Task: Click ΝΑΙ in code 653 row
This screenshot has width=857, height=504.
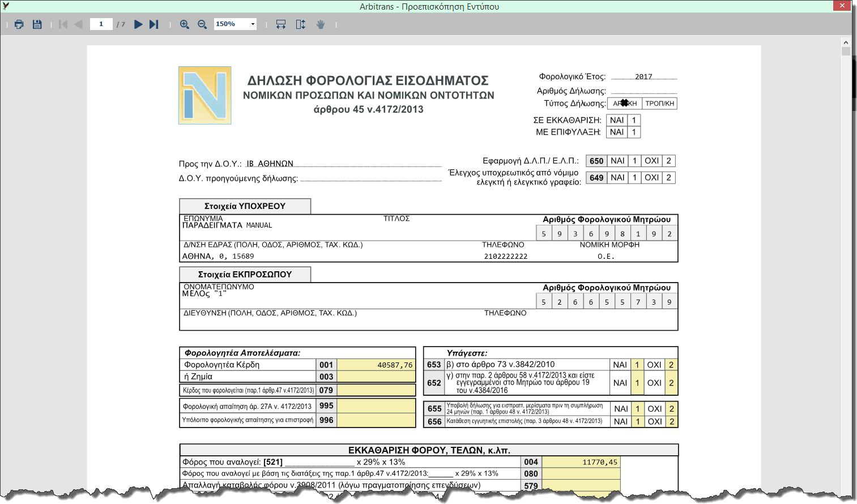Action: (x=620, y=365)
